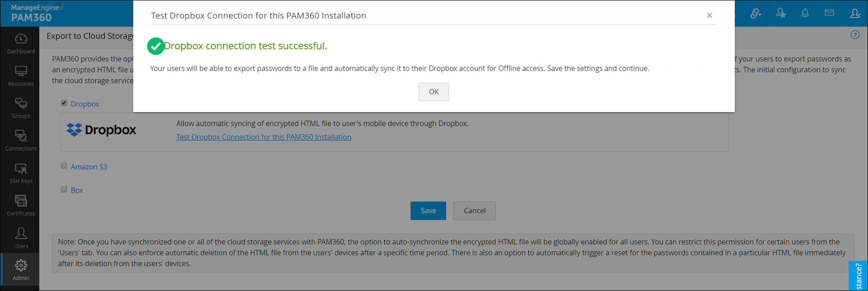Open the mail envelope icon
The height and width of the screenshot is (291, 868).
point(829,14)
